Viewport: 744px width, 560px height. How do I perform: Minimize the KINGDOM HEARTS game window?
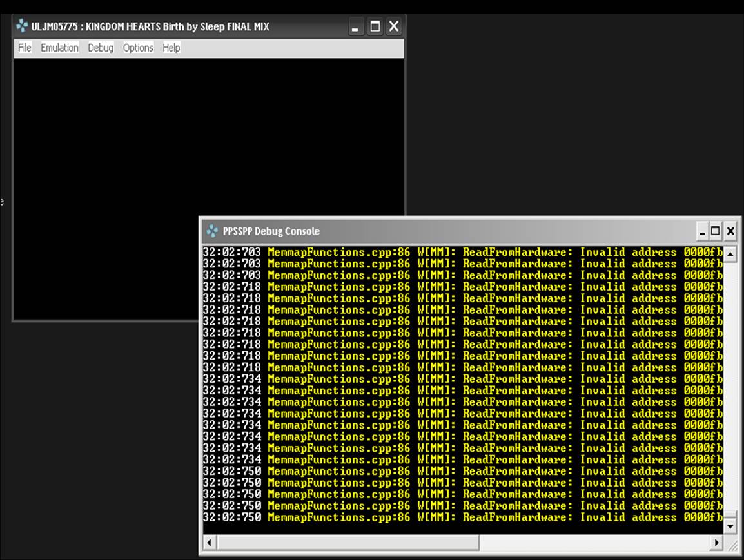(x=355, y=27)
